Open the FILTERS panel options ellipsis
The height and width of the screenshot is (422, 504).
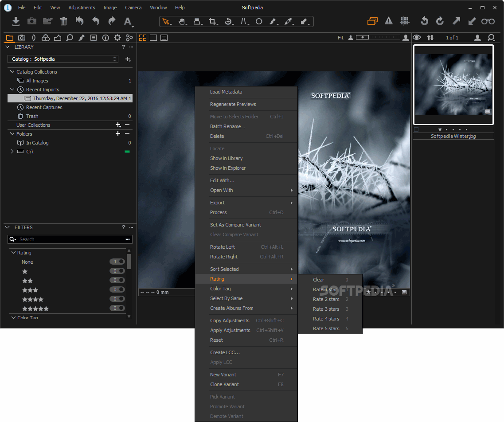[131, 227]
